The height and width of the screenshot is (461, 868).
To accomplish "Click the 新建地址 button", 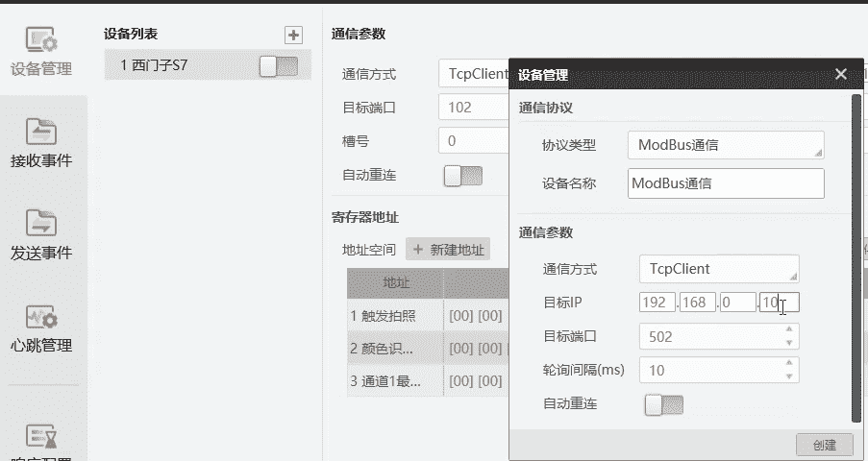I will pyautogui.click(x=448, y=250).
